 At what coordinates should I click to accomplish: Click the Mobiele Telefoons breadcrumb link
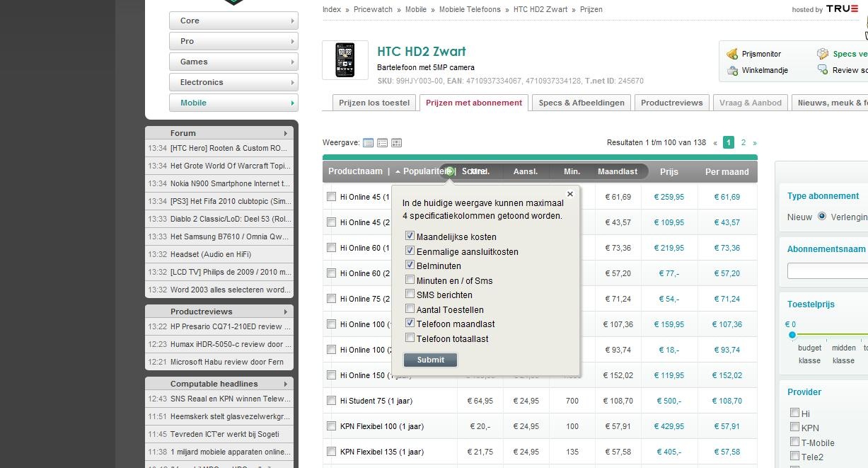point(470,9)
